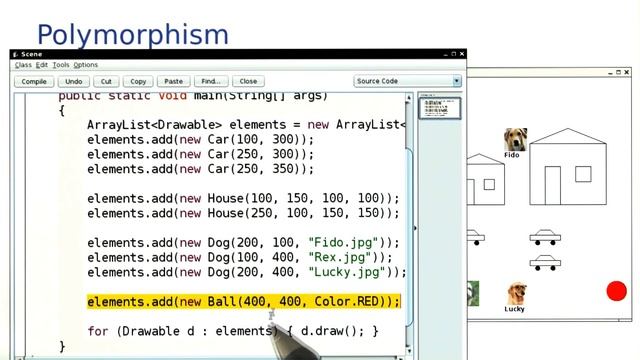The width and height of the screenshot is (640, 360).
Task: Click the small house drawing
Action: point(486,179)
